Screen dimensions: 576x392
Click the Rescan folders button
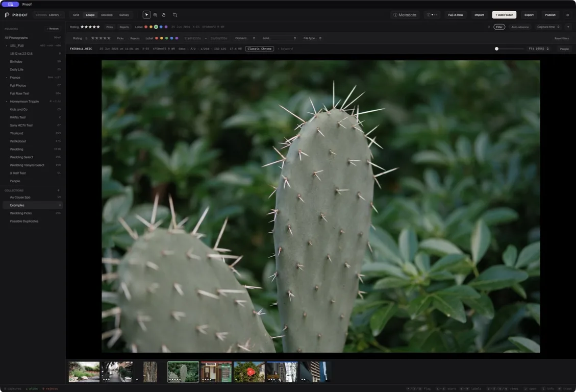pyautogui.click(x=53, y=29)
